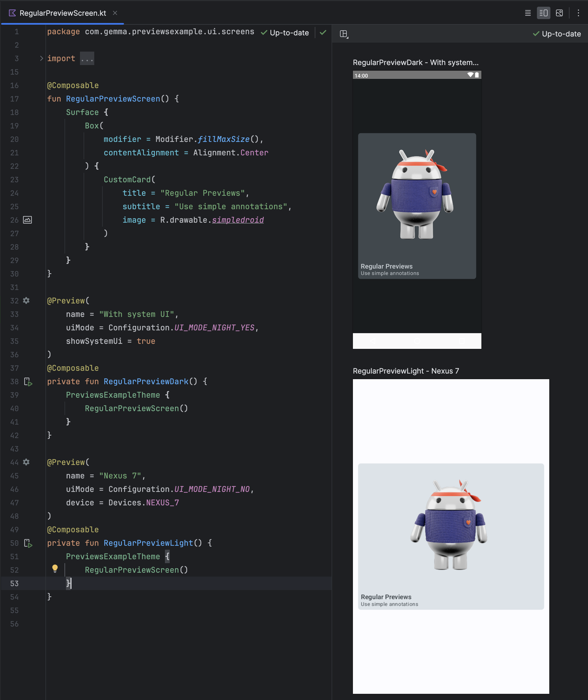Switch editor to Code-only view
The height and width of the screenshot is (700, 588).
pyautogui.click(x=528, y=13)
